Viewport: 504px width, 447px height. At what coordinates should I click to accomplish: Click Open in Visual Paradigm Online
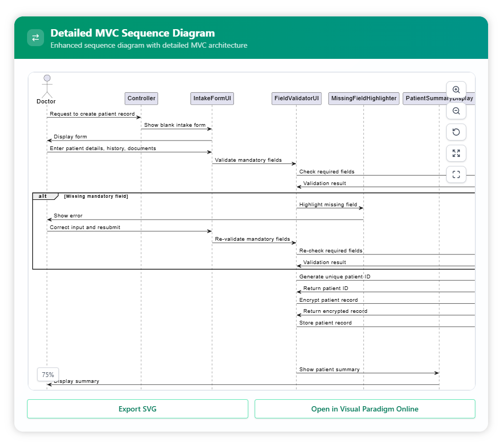pos(364,409)
